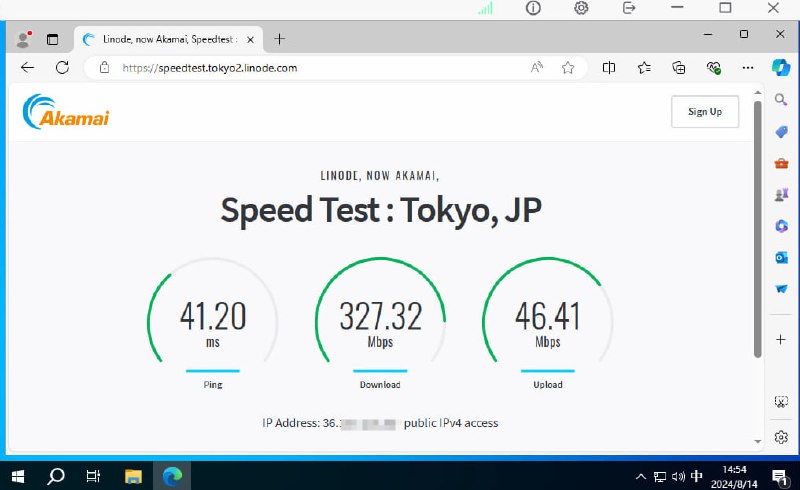This screenshot has height=490, width=800.
Task: Open the clock showing 14:54
Action: (x=734, y=477)
